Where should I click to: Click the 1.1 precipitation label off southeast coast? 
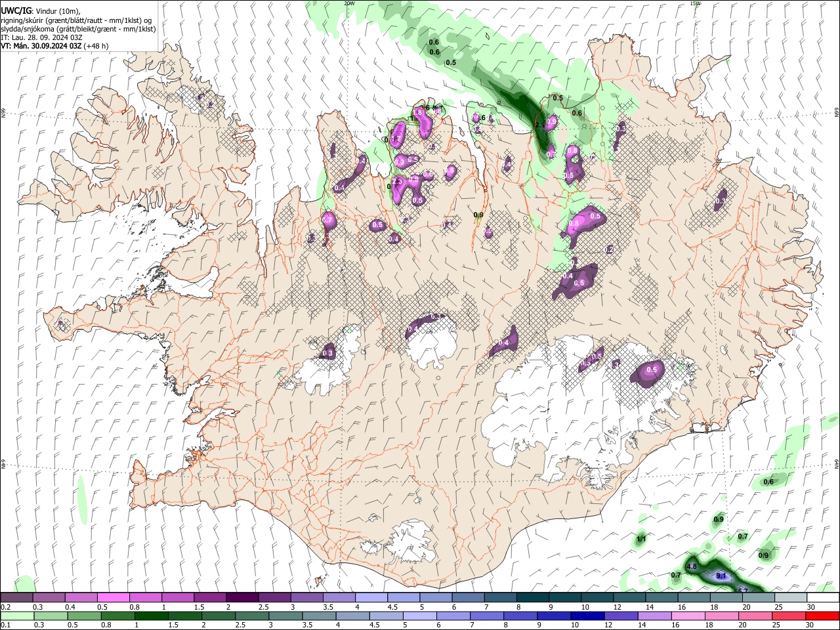pyautogui.click(x=641, y=539)
